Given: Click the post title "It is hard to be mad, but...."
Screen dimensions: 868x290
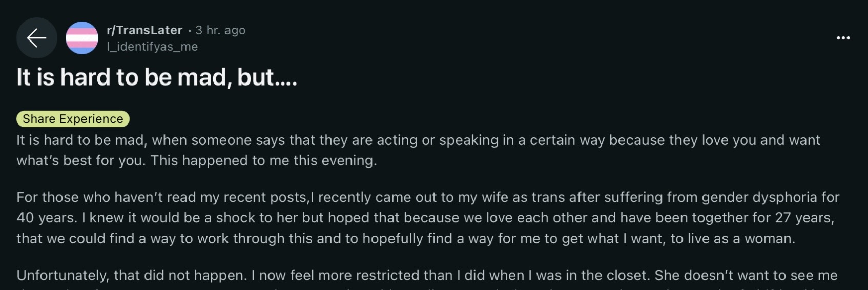Looking at the screenshot, I should click(157, 77).
